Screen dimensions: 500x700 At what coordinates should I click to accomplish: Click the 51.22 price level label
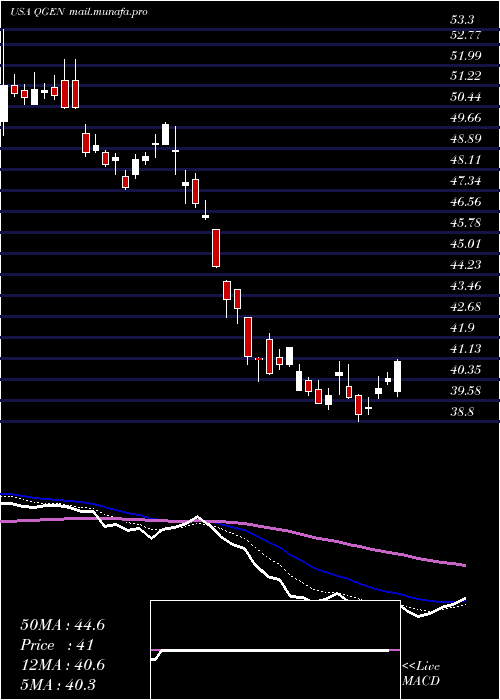[x=466, y=76]
